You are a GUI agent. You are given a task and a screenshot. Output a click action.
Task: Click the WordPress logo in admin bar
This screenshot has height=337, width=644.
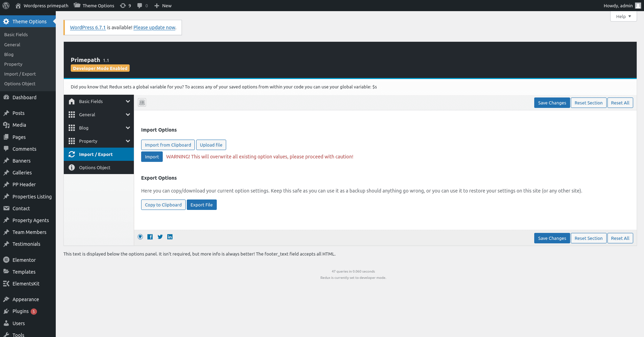tap(6, 6)
